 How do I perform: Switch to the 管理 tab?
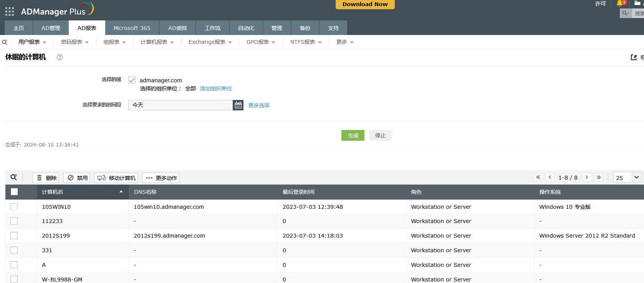pos(277,28)
